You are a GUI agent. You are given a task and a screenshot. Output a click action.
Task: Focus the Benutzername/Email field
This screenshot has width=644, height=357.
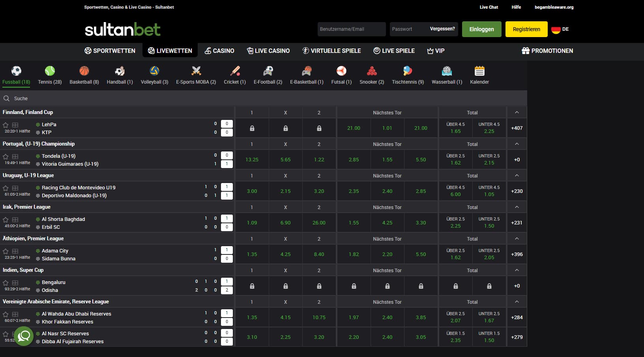(x=352, y=29)
